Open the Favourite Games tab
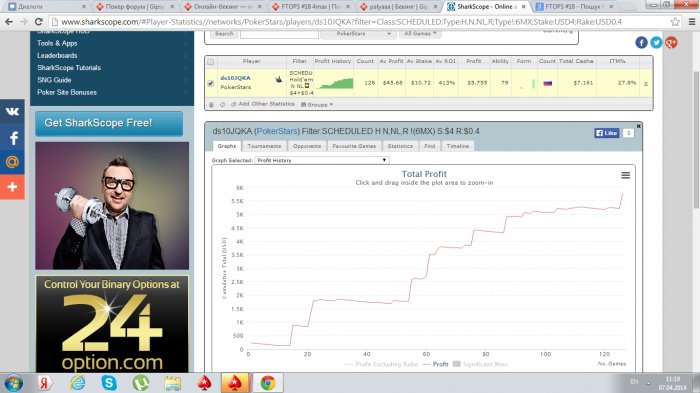The width and height of the screenshot is (700, 393). [354, 146]
